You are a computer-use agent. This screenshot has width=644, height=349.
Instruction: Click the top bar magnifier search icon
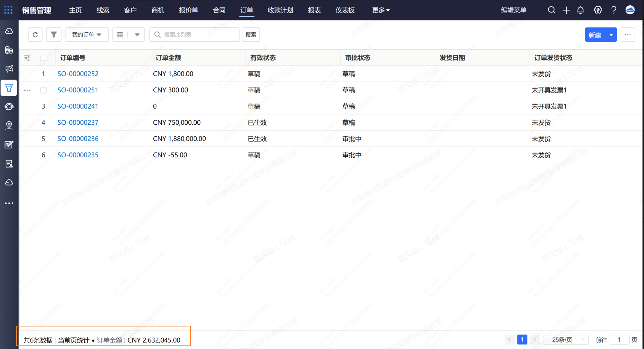pos(552,10)
